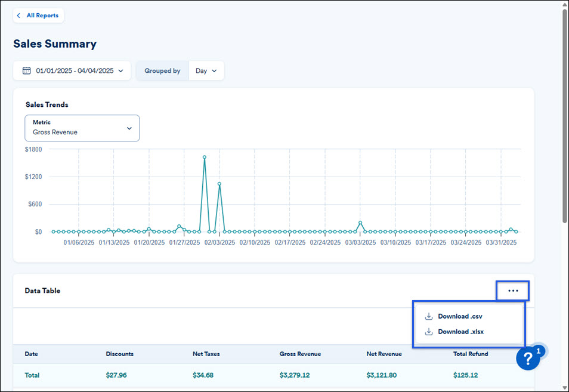The height and width of the screenshot is (392, 569).
Task: Click the Date column header
Action: click(31, 354)
